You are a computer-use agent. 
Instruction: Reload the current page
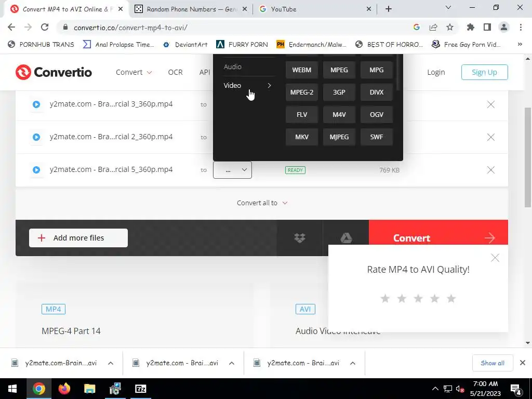click(45, 28)
